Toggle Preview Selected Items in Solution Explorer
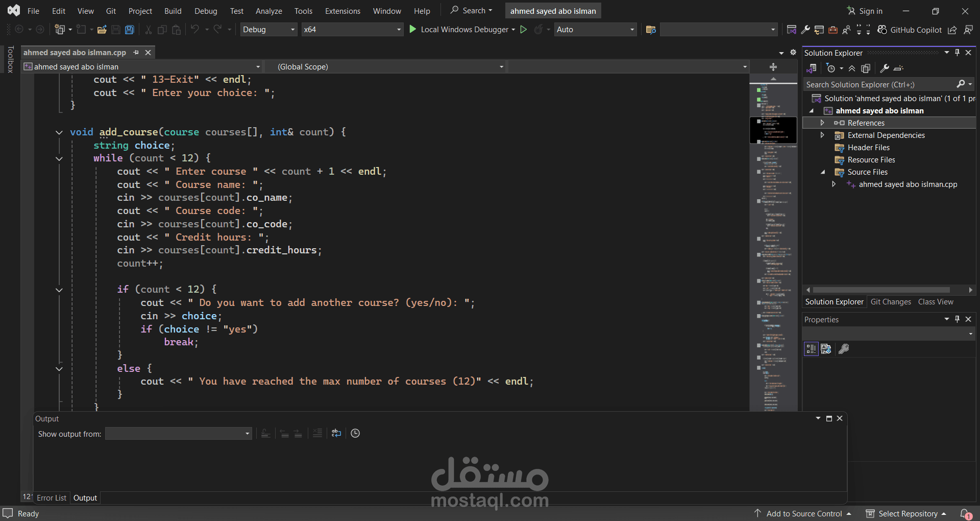 pyautogui.click(x=899, y=68)
